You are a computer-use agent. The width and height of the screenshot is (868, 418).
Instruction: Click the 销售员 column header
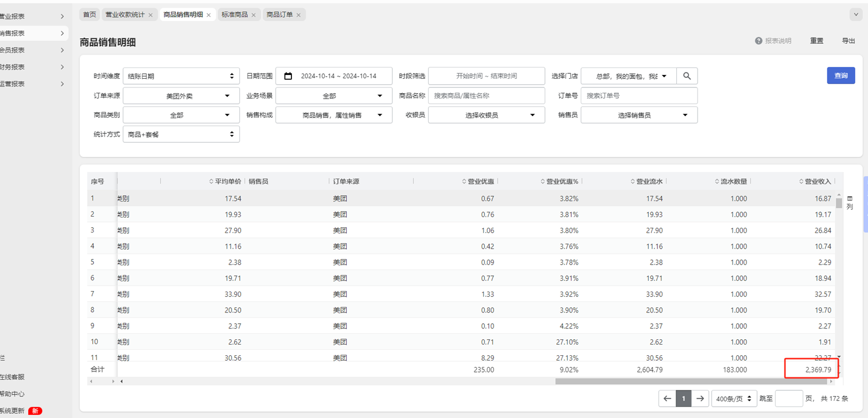tap(258, 182)
